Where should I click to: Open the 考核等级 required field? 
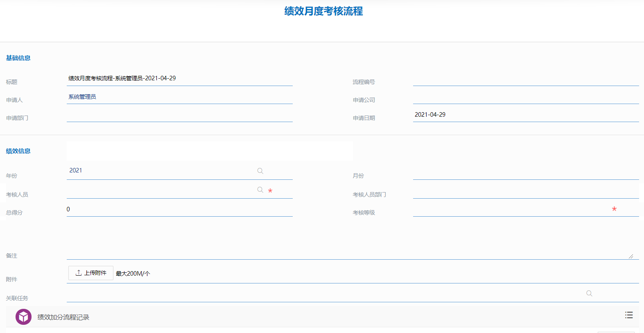pos(526,209)
